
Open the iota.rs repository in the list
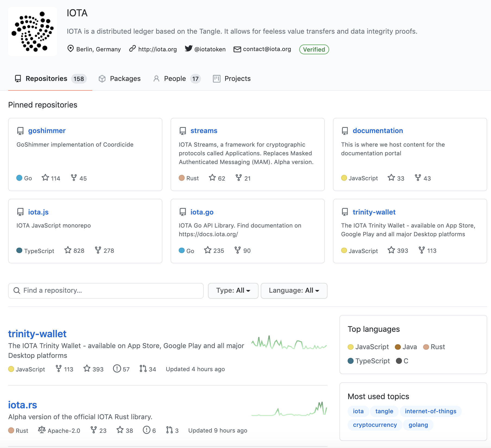pos(23,405)
